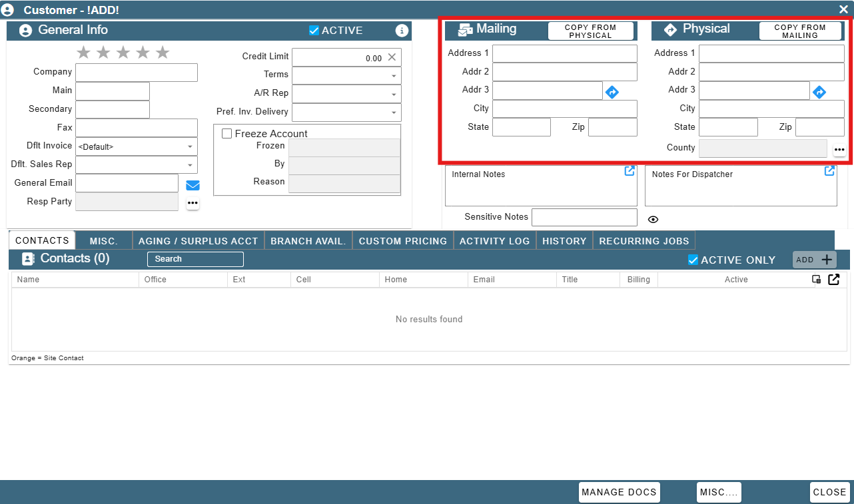Viewport: 854px width, 504px height.
Task: Click the Contacts header card icon
Action: (x=28, y=259)
